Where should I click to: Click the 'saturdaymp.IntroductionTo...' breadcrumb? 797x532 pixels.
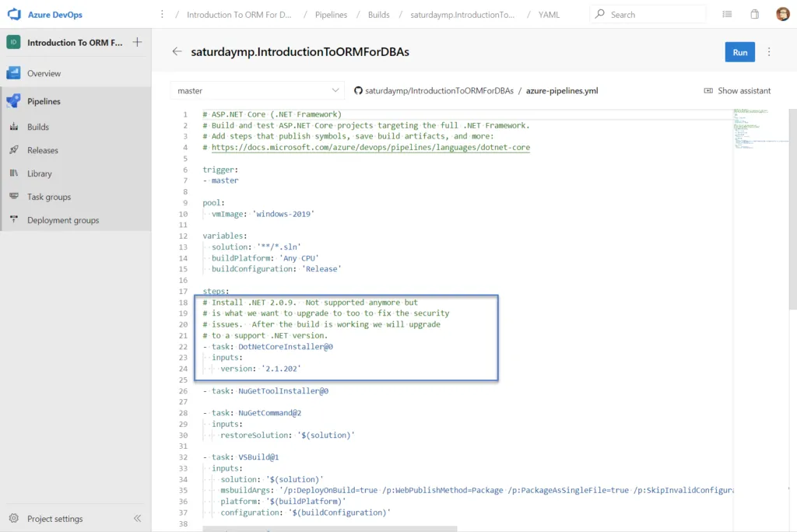tap(462, 14)
